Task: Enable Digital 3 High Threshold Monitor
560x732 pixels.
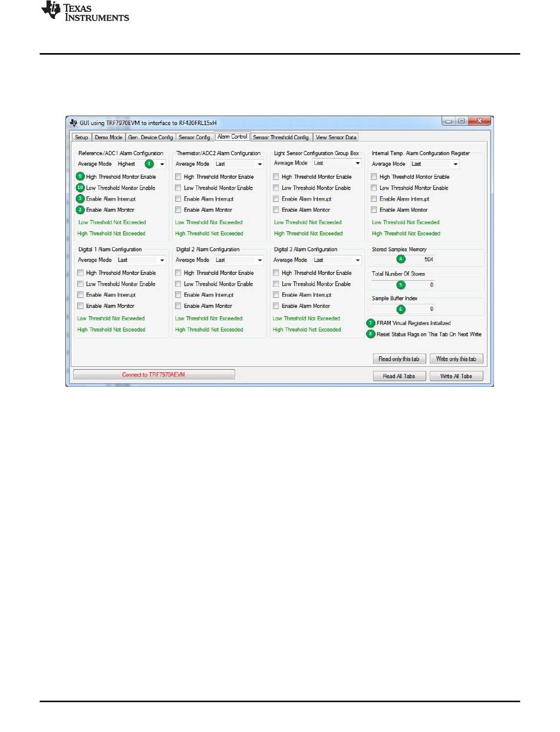Action: (276, 273)
